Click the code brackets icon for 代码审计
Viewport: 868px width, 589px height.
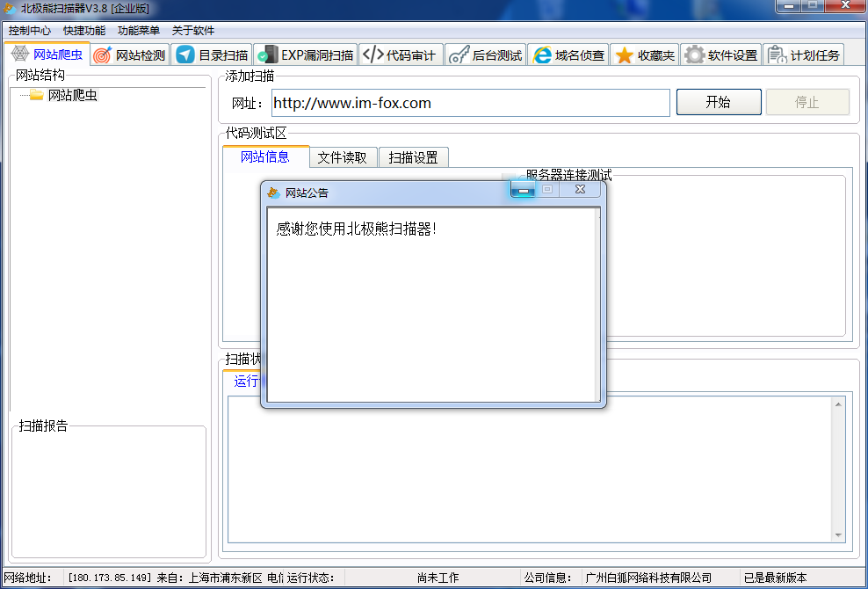[373, 55]
